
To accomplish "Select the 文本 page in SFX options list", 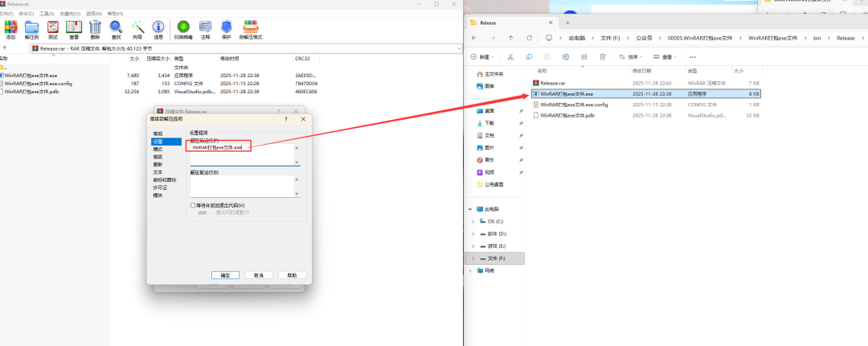I will click(x=158, y=172).
